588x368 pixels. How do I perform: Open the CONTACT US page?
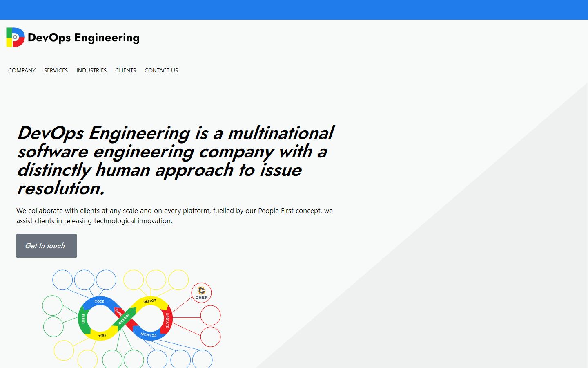(161, 70)
